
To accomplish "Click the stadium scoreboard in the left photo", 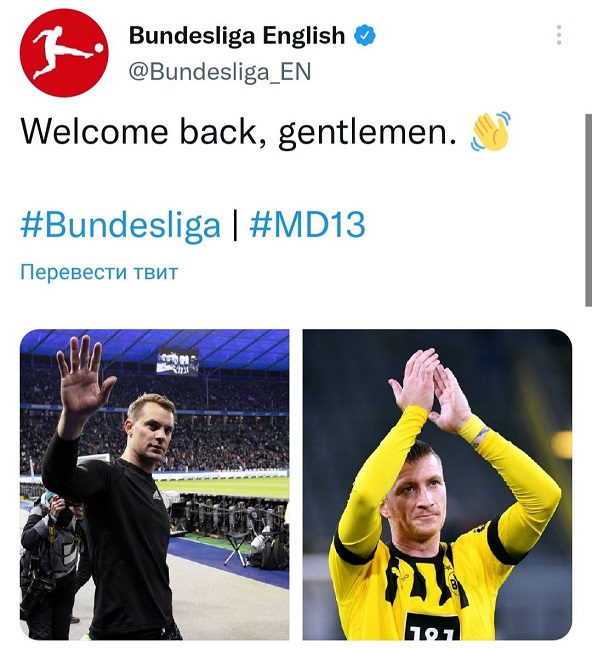I will 177,362.
